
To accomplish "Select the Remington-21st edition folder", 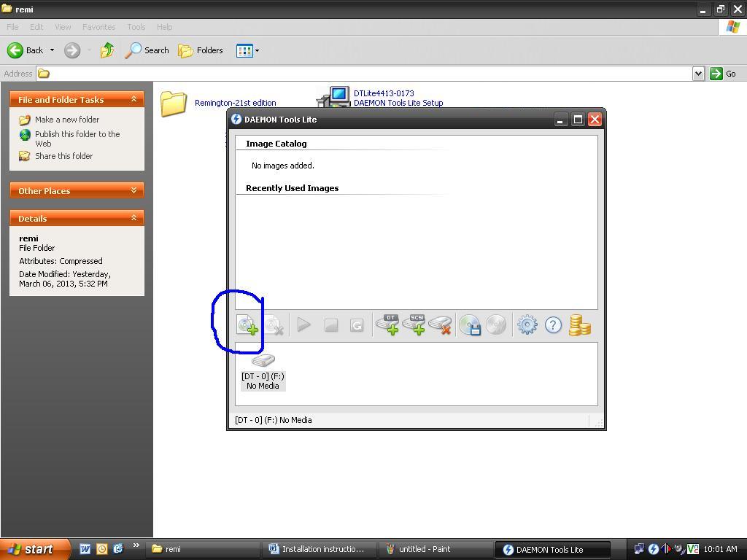I will (x=219, y=103).
